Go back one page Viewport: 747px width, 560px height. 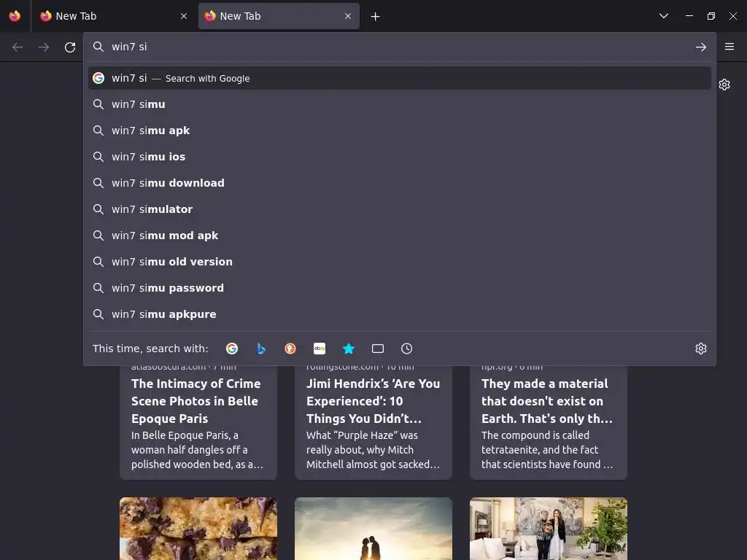[18, 47]
